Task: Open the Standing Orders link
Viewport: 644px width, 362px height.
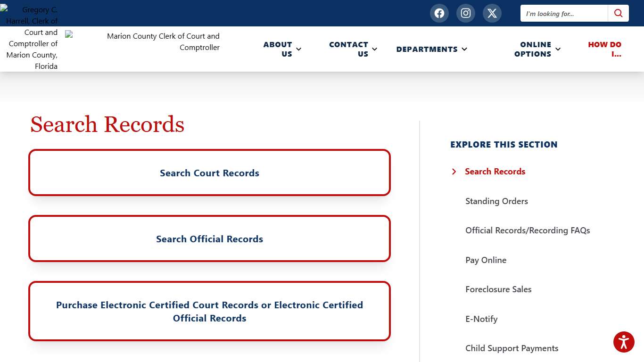Action: [496, 201]
